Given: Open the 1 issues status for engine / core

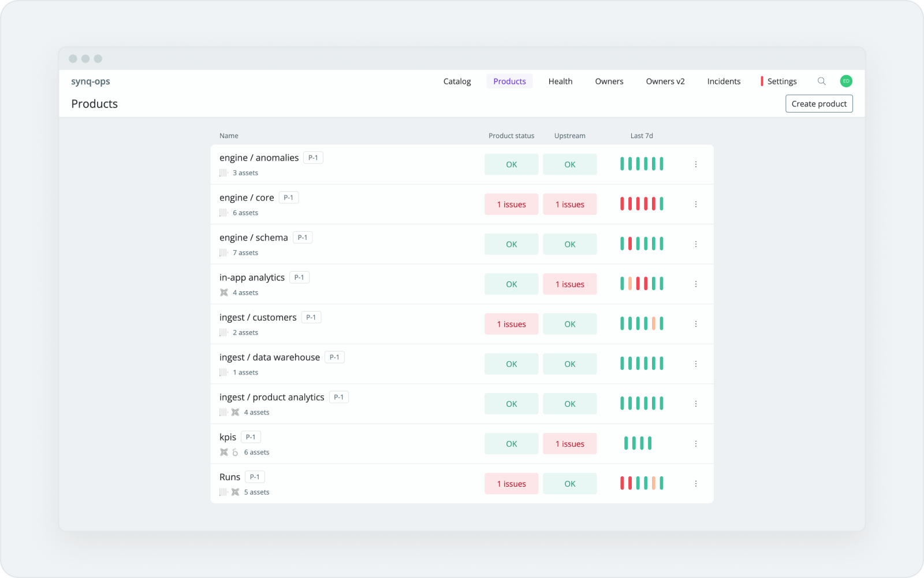Looking at the screenshot, I should 511,204.
